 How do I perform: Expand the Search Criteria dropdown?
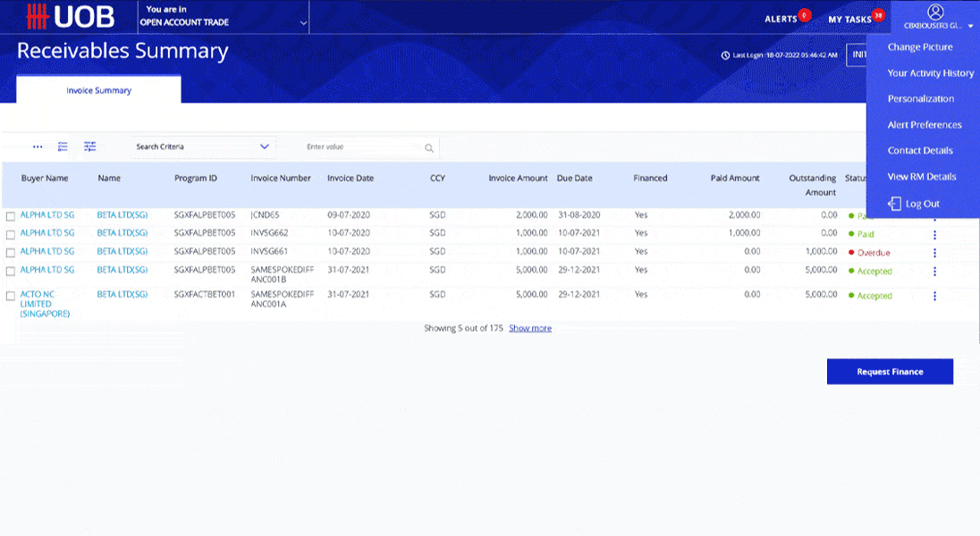tap(264, 147)
